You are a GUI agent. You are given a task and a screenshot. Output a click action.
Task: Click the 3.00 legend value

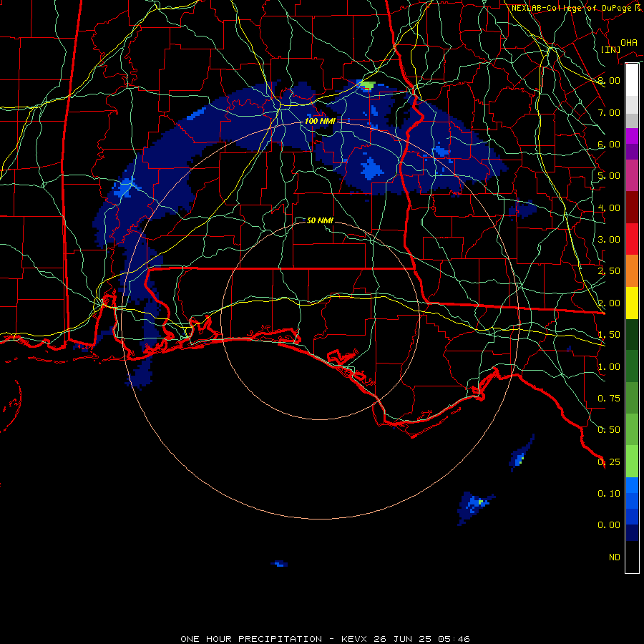[x=609, y=240]
